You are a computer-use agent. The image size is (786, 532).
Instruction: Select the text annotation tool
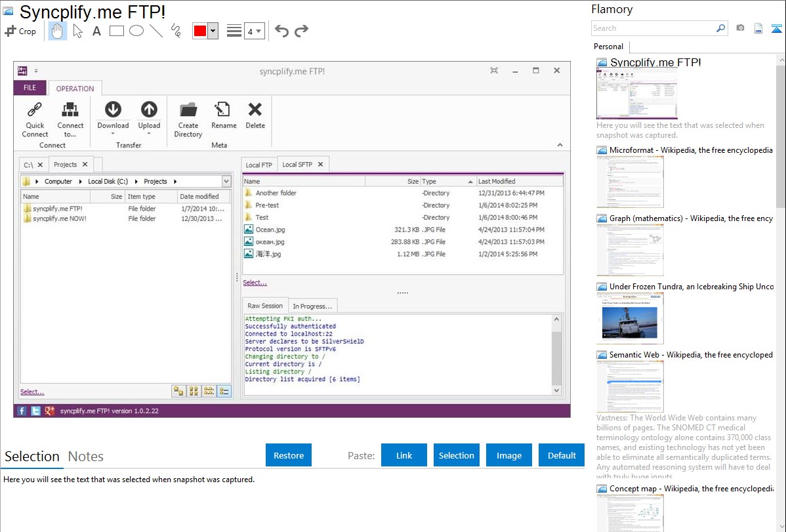pyautogui.click(x=96, y=31)
